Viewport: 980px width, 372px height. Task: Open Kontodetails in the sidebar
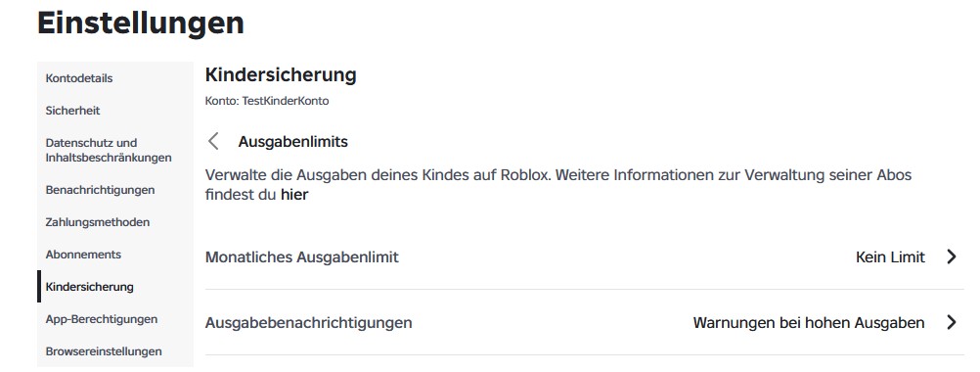79,78
